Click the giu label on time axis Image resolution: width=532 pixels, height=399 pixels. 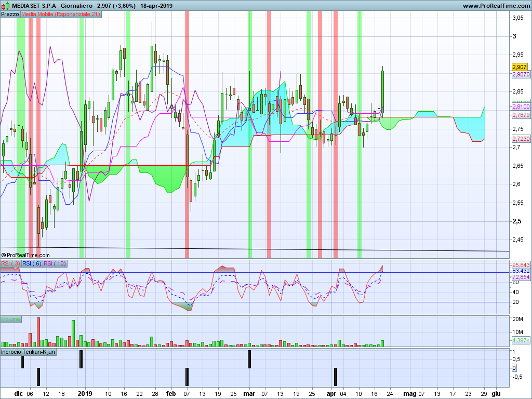(496, 394)
